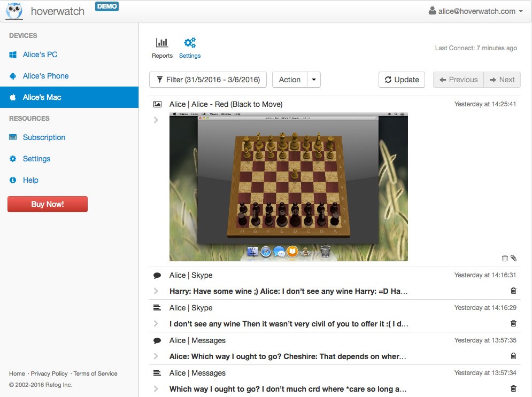This screenshot has width=532, height=397.
Task: Expand the 'Harry: Have some wine' entry
Action: click(156, 291)
